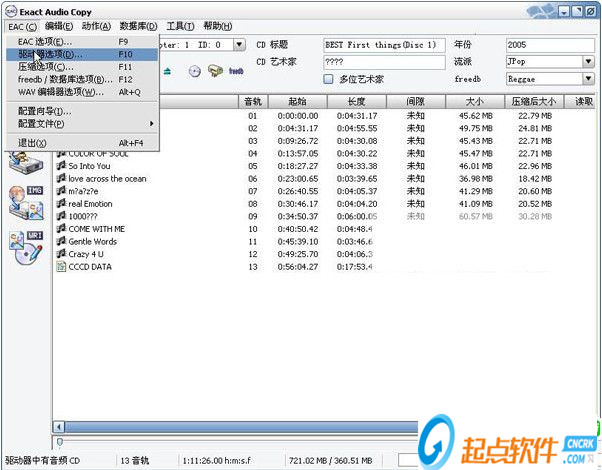Open the 动作(A) menu
The height and width of the screenshot is (470, 602).
[96, 26]
